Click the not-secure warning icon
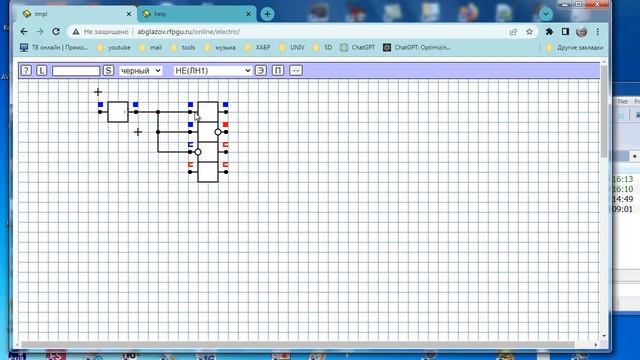The width and height of the screenshot is (640, 360). [76, 31]
